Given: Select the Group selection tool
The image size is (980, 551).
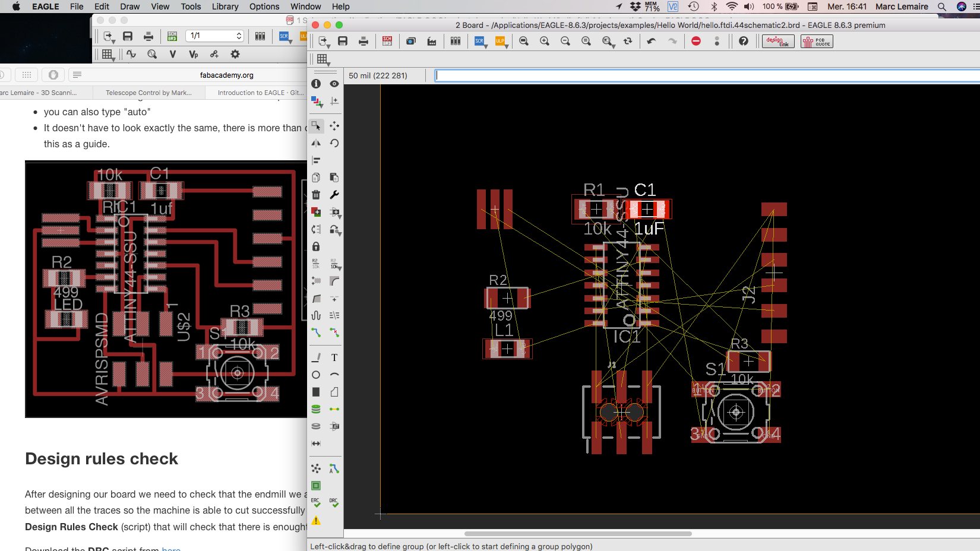Looking at the screenshot, I should 316,126.
